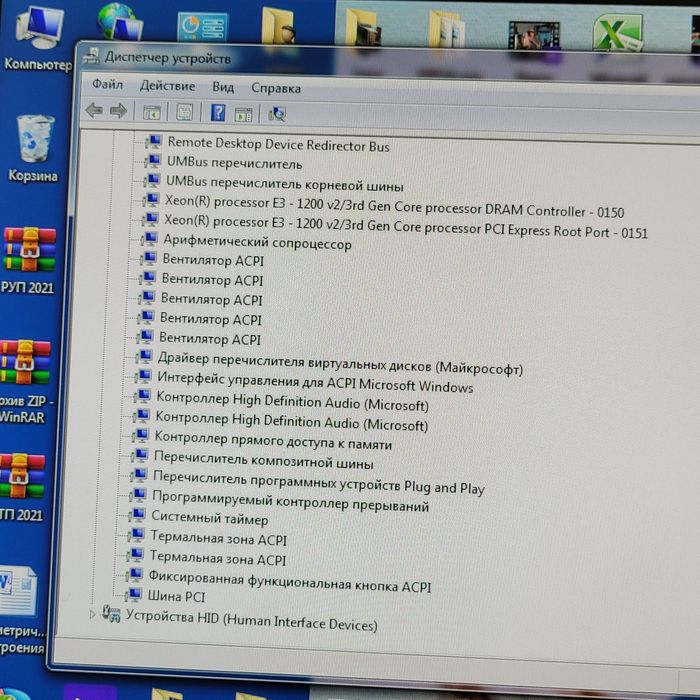The image size is (700, 700).
Task: Click the action pane toolbar icon
Action: point(243,115)
